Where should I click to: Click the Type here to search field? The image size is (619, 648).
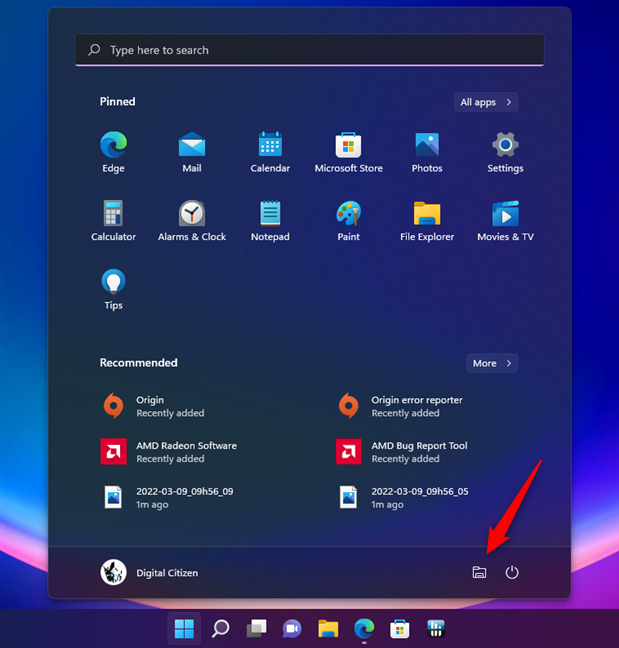[310, 50]
